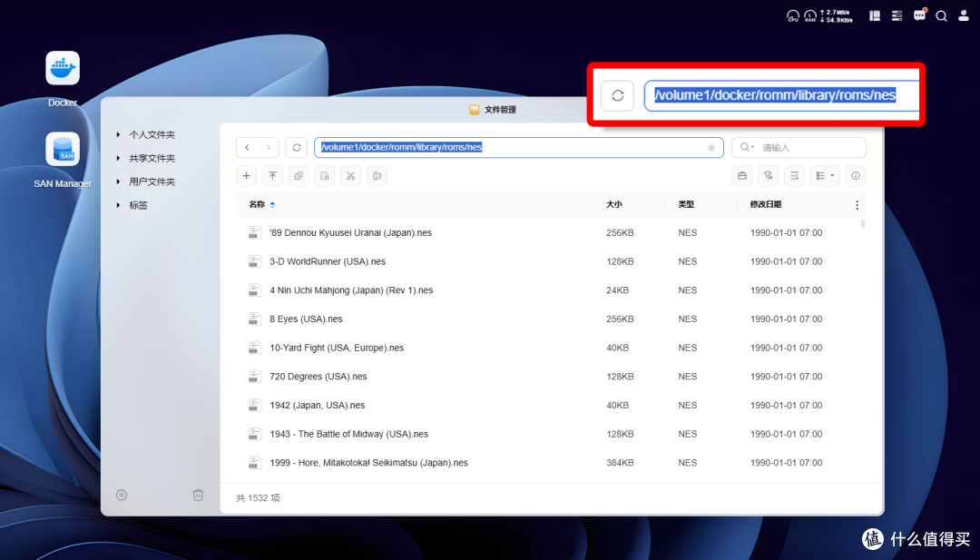Viewport: 980px width, 560px height.
Task: Sort by the 修改日期 column header
Action: coord(766,204)
